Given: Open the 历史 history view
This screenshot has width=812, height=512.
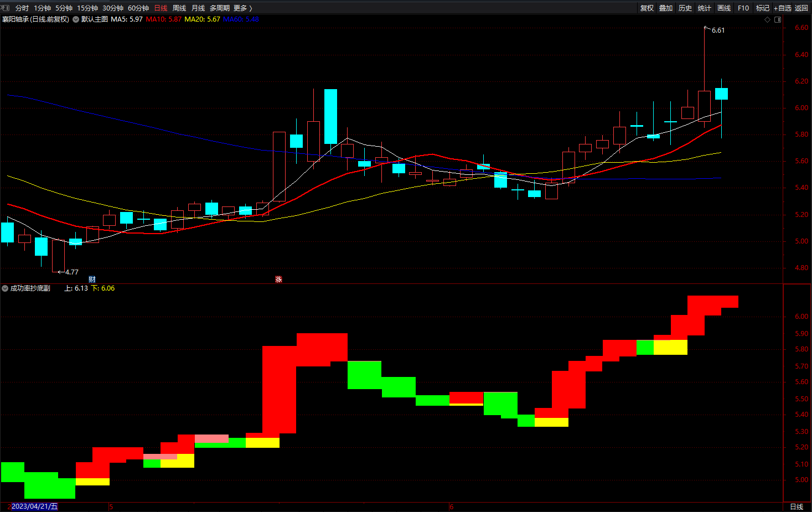Looking at the screenshot, I should tap(685, 8).
